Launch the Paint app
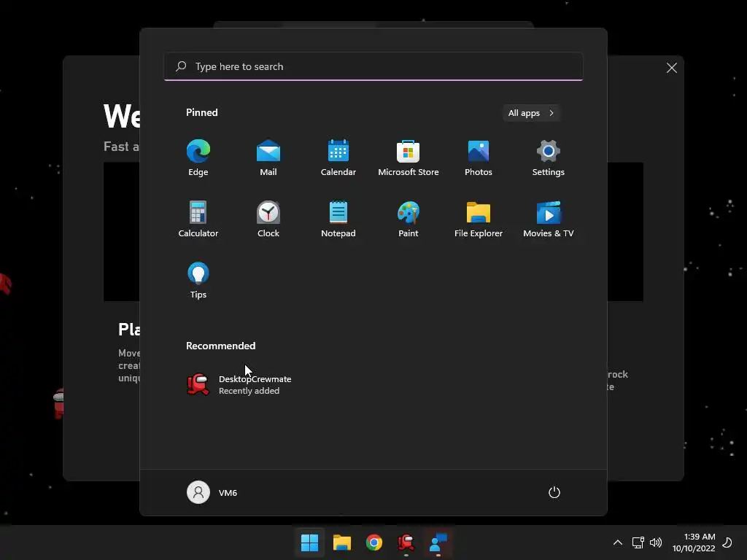Image resolution: width=747 pixels, height=560 pixels. pyautogui.click(x=409, y=219)
